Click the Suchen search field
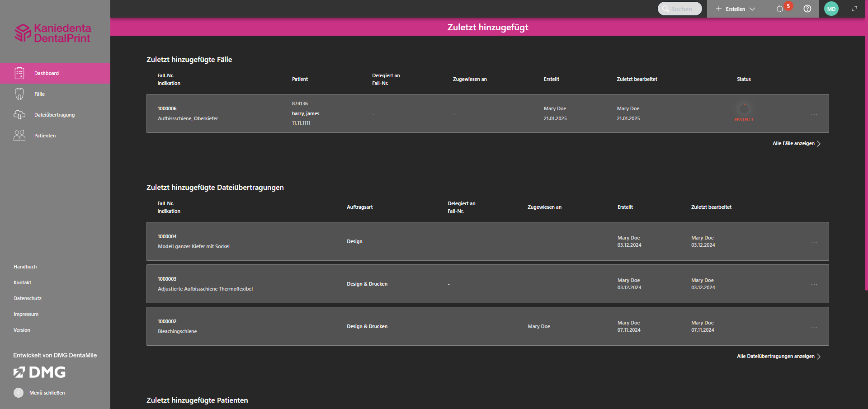Screen dimensions: 868x409 tap(680, 9)
